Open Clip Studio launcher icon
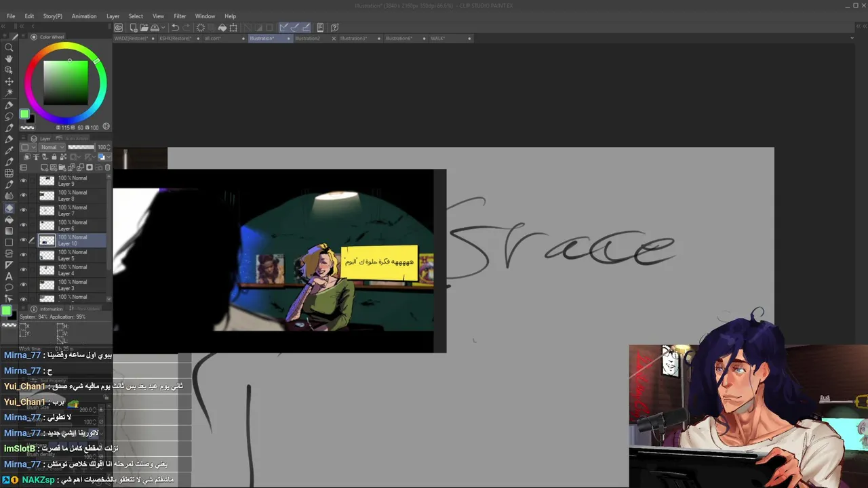Viewport: 868px width, 488px height. (x=119, y=28)
